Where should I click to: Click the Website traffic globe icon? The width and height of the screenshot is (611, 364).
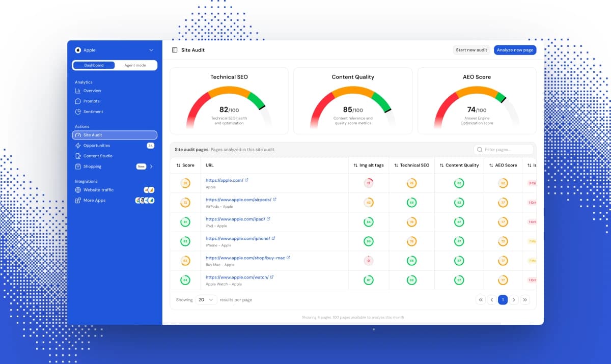tap(78, 190)
